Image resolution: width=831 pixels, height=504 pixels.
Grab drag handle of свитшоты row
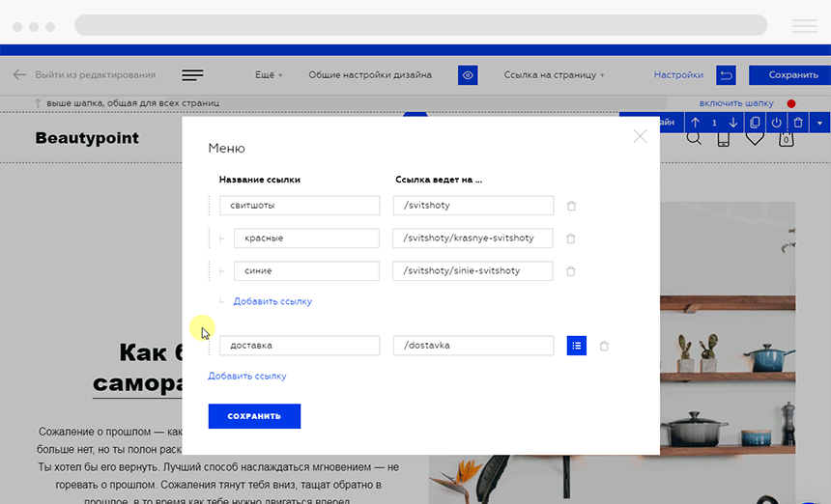(210, 206)
